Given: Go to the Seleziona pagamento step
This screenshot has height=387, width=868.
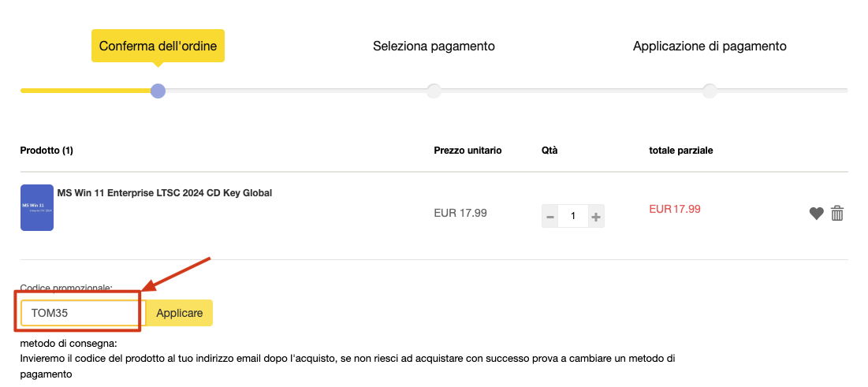Looking at the screenshot, I should click(434, 46).
